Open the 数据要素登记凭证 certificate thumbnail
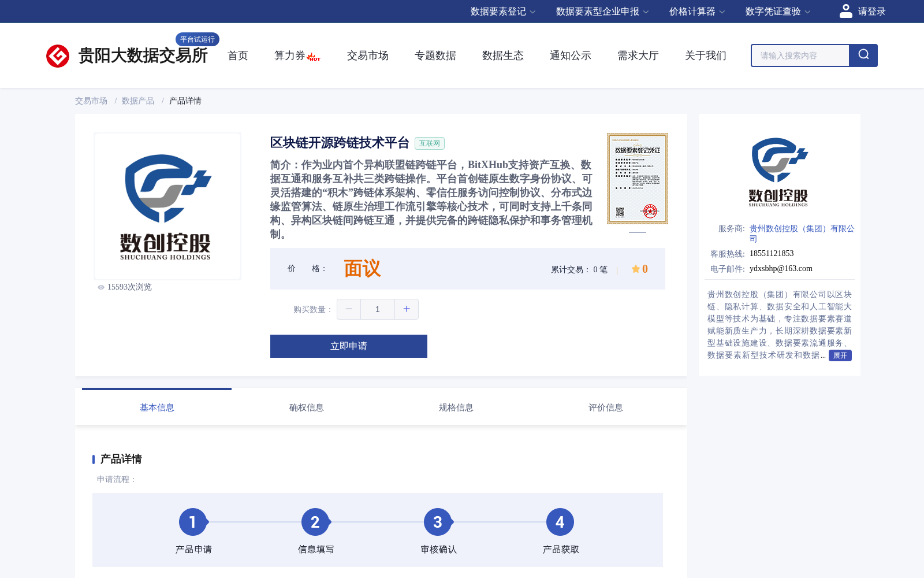The height and width of the screenshot is (578, 924). [x=638, y=179]
